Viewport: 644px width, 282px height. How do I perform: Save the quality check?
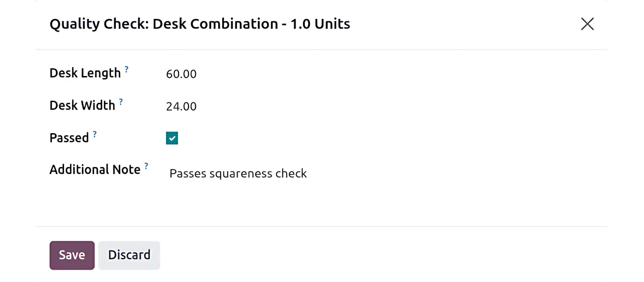coord(72,255)
